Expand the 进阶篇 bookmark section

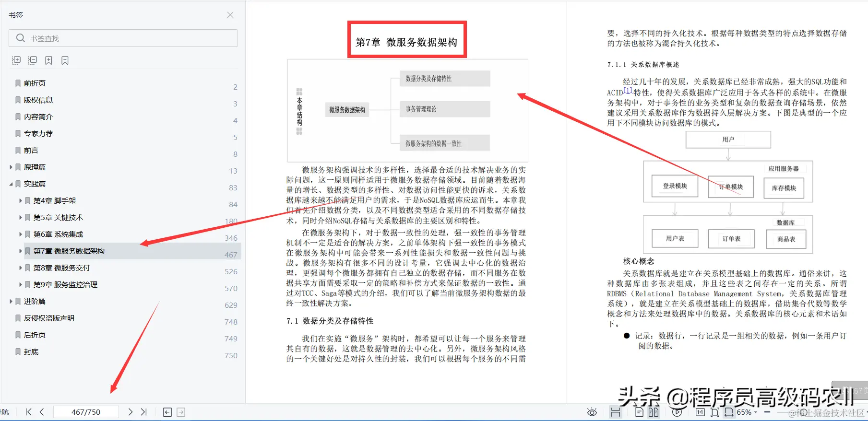[11, 301]
